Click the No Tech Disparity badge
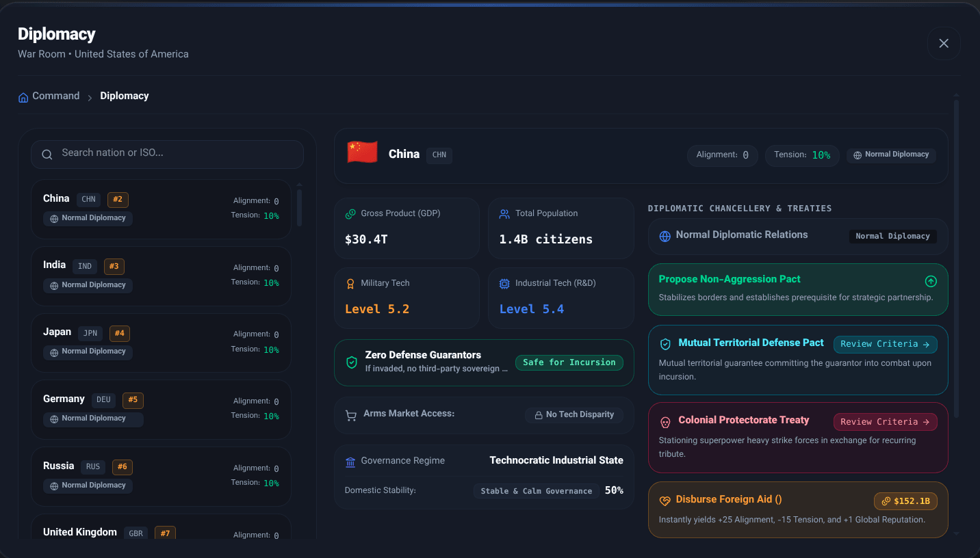 (574, 415)
